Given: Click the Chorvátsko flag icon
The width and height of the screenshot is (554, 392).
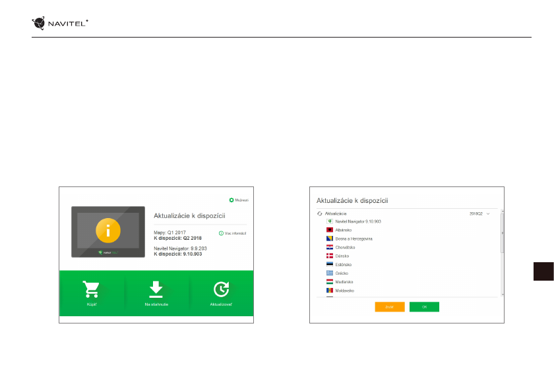Looking at the screenshot, I should point(330,247).
